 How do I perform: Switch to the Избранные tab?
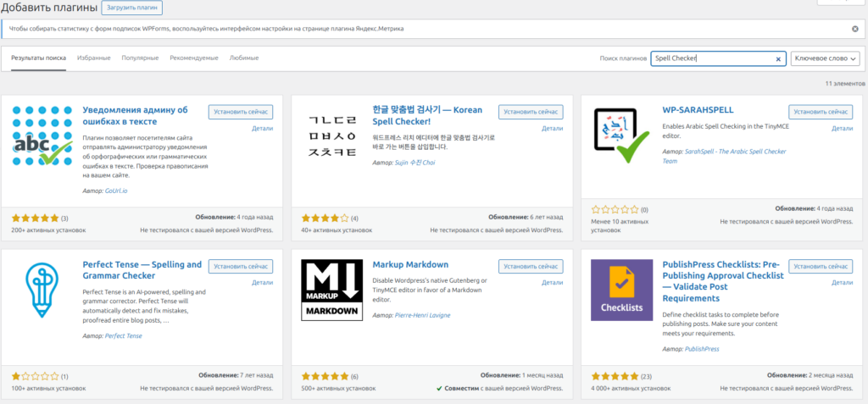[x=93, y=58]
